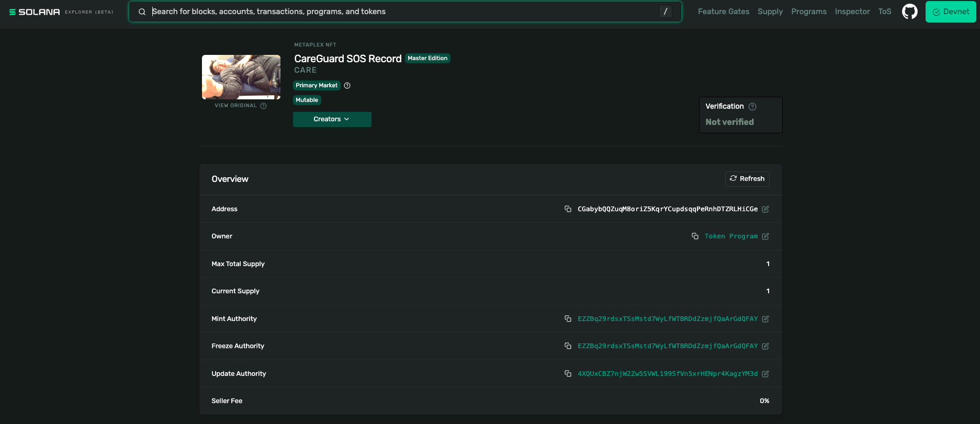Open Mint Authority address link

[668, 319]
